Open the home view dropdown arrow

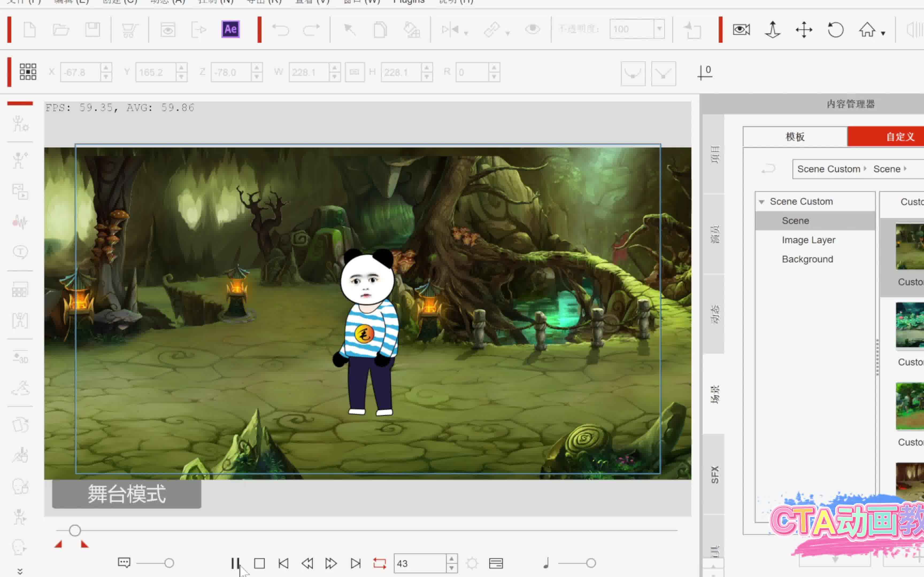point(883,34)
